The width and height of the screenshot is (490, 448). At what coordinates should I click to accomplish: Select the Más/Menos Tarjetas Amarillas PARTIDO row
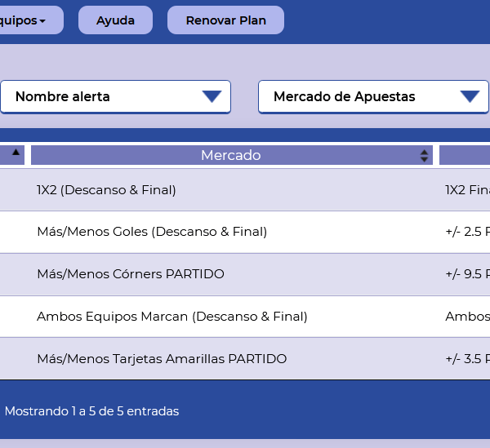[162, 359]
